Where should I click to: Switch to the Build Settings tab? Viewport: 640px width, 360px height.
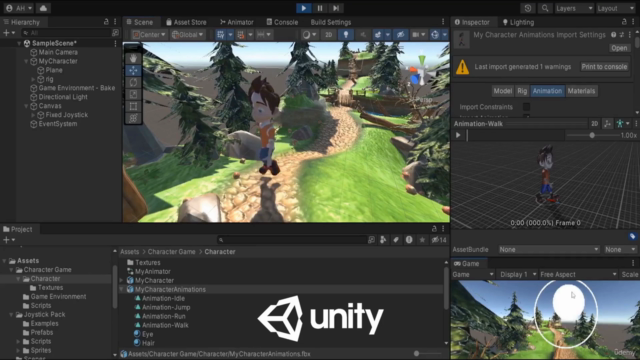pyautogui.click(x=331, y=22)
